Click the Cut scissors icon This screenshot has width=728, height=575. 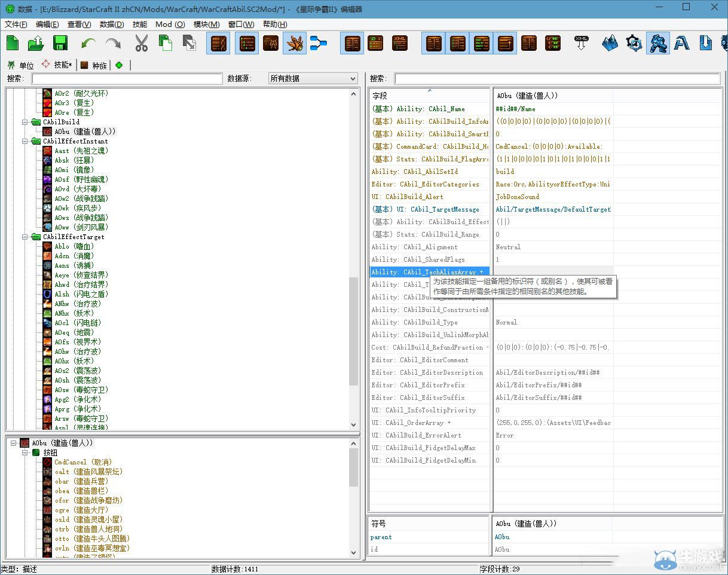[141, 43]
